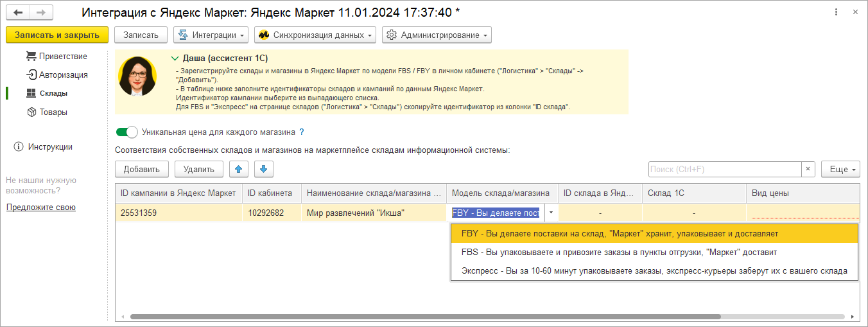The width and height of the screenshot is (868, 327).
Task: Open the Приветствие section with cart icon
Action: [56, 56]
